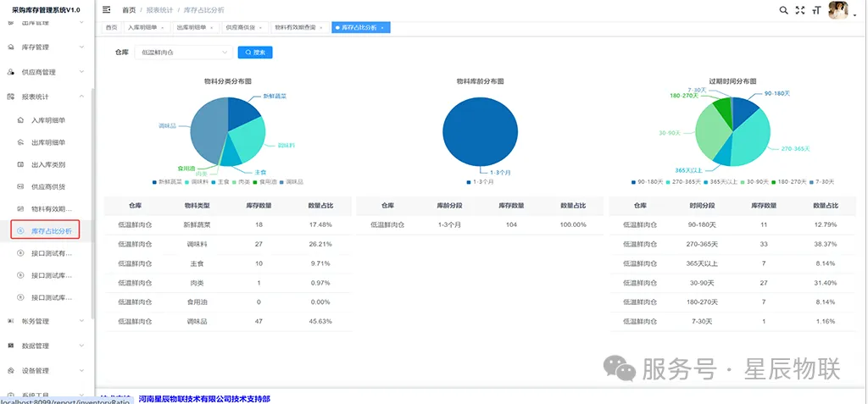Toggle 食用油 legend in 物料分类分布图

264,181
